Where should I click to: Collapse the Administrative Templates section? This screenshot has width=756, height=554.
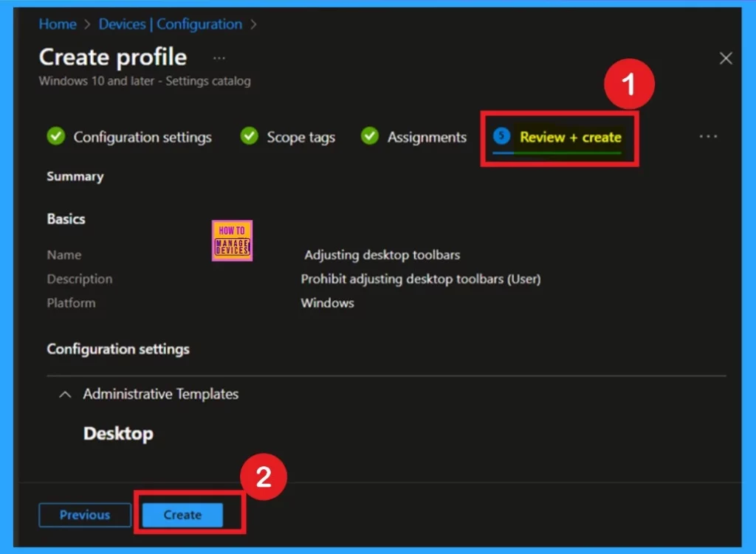coord(65,395)
